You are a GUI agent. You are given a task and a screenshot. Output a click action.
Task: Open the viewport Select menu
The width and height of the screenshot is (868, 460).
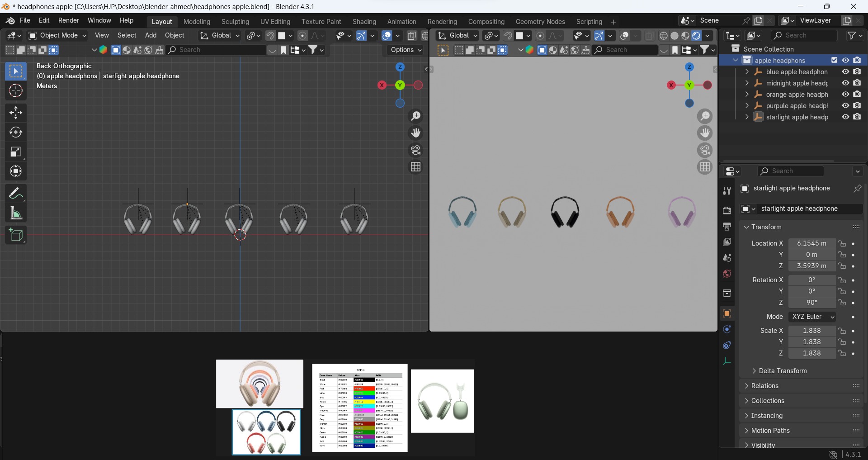[127, 35]
